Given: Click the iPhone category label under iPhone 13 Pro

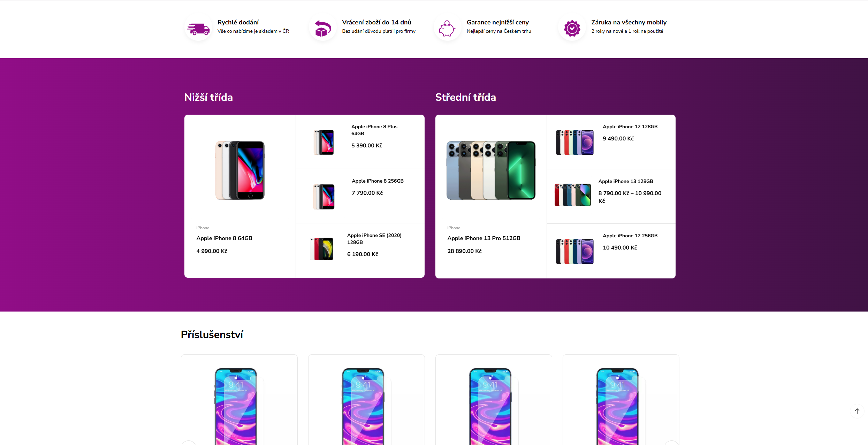Looking at the screenshot, I should click(454, 228).
